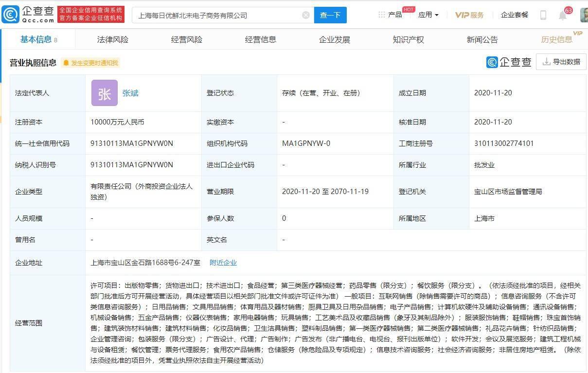Click 营业期限 value 2020-11-20 至 2070-11-19
This screenshot has height=373, width=588.
(x=325, y=192)
